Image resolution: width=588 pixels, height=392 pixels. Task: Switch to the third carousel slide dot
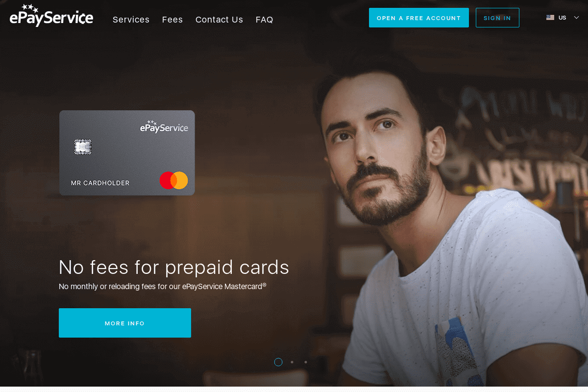click(x=306, y=362)
